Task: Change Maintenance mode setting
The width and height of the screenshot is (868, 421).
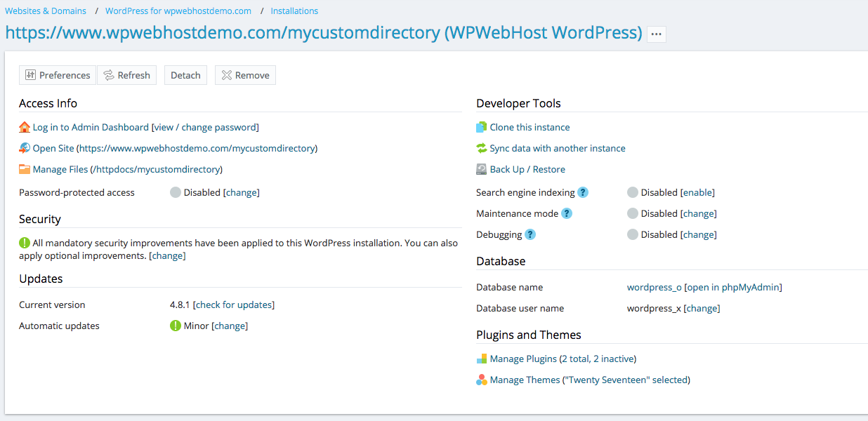Action: tap(699, 213)
